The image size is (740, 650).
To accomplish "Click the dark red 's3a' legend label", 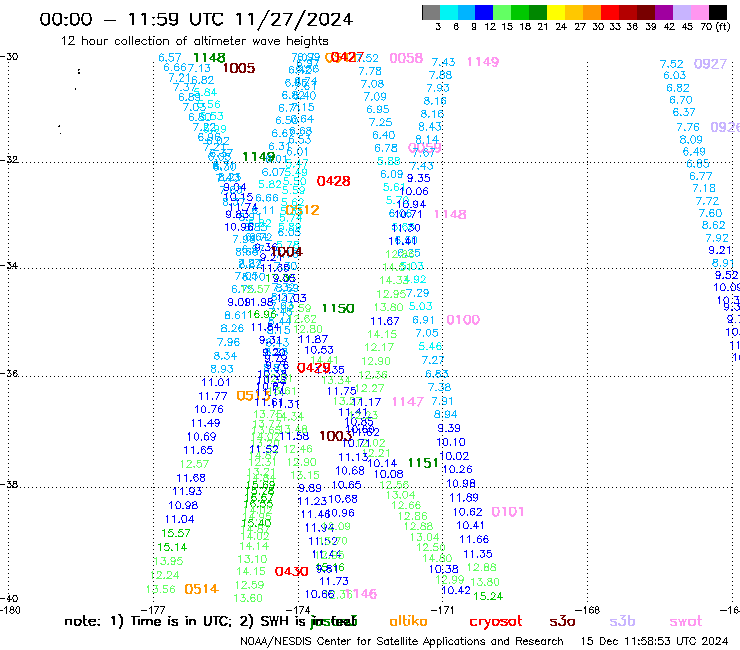I will (x=562, y=622).
